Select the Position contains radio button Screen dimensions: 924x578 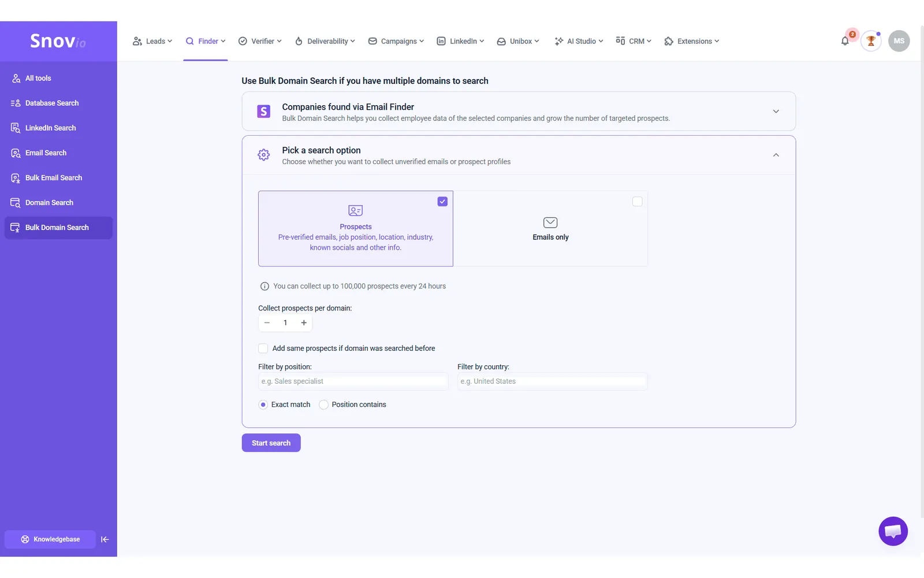324,405
